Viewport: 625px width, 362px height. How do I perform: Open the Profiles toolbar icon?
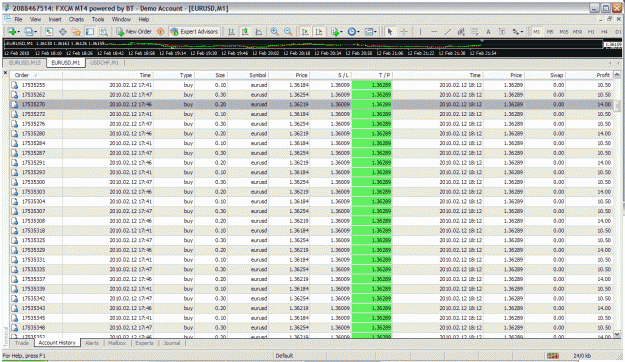coord(28,31)
